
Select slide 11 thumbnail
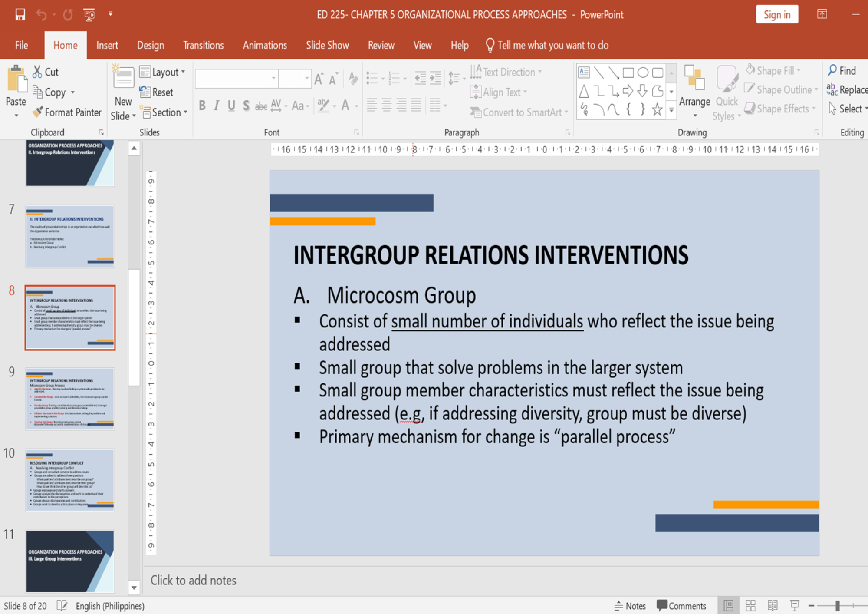tap(70, 561)
